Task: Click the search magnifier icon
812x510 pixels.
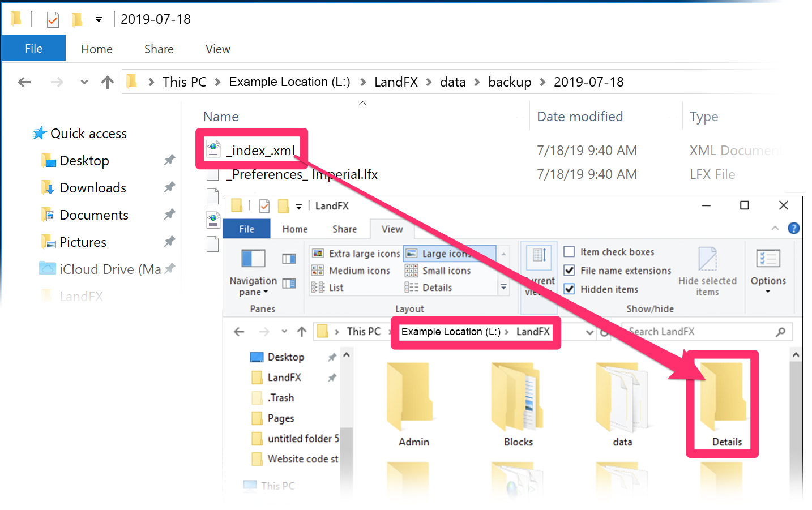Action: coord(780,332)
